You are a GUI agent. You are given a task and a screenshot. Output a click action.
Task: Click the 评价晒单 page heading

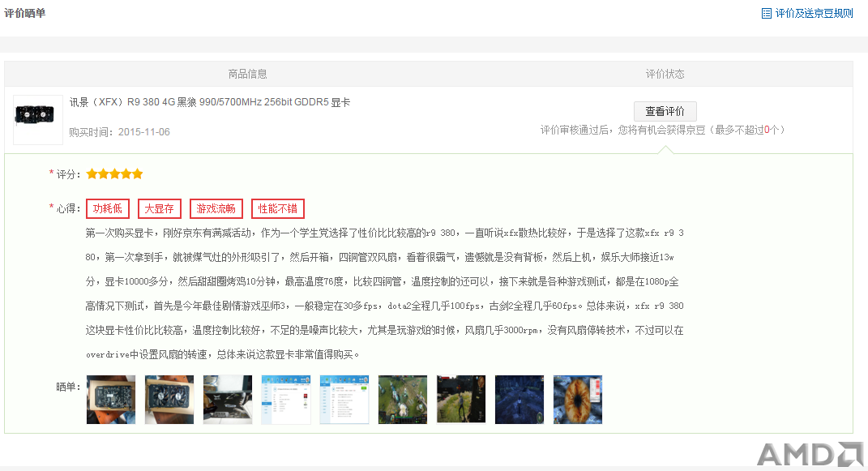coord(25,13)
